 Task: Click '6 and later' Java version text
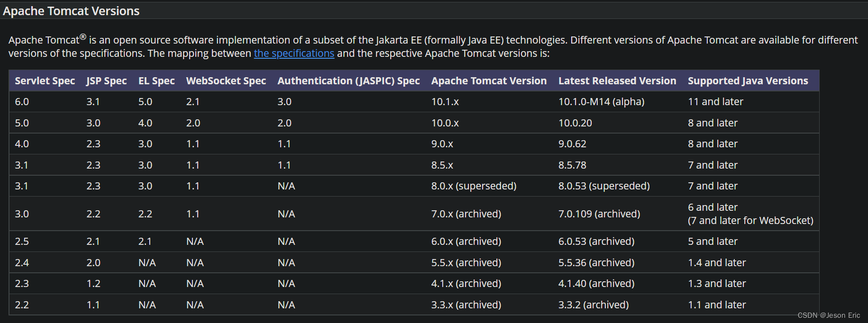tap(713, 207)
